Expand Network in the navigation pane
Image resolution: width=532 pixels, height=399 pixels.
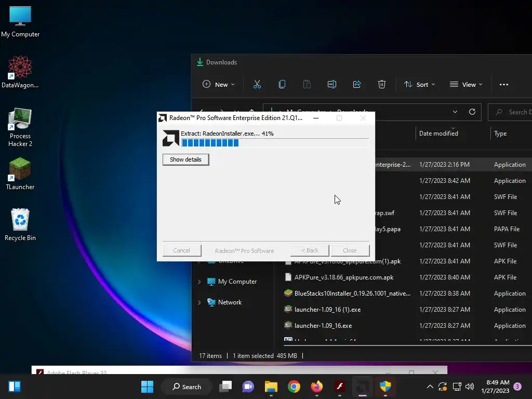(x=199, y=302)
